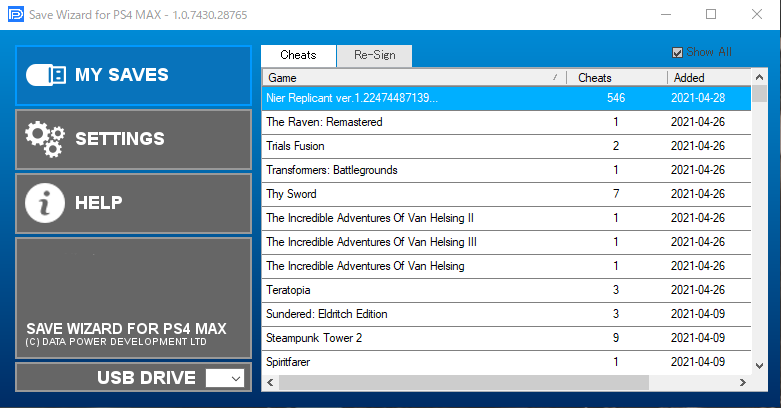Open the MY SAVES panel
781x408 pixels.
click(x=133, y=75)
